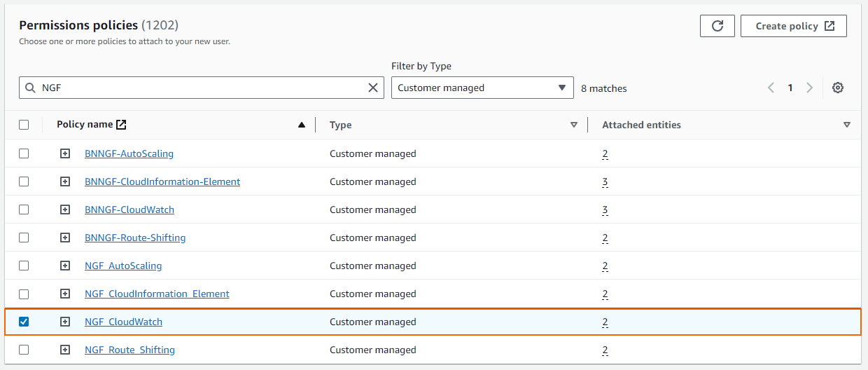The width and height of the screenshot is (868, 370).
Task: Open the NGF_Route_Shifting policy link
Action: pyautogui.click(x=129, y=350)
